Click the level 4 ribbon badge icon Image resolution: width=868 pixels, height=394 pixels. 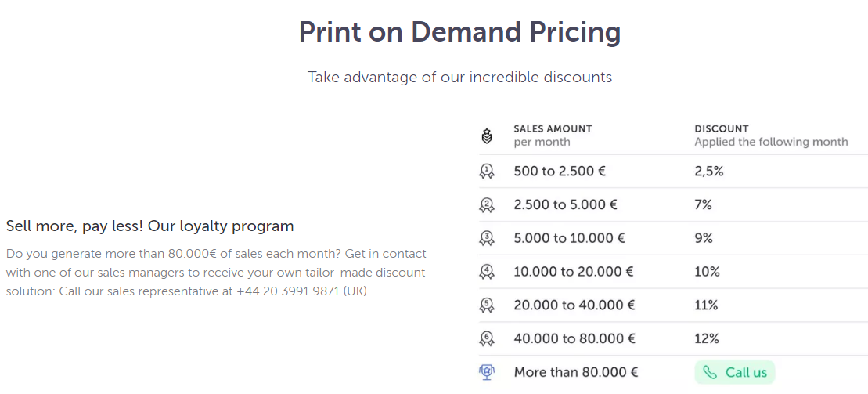click(487, 272)
